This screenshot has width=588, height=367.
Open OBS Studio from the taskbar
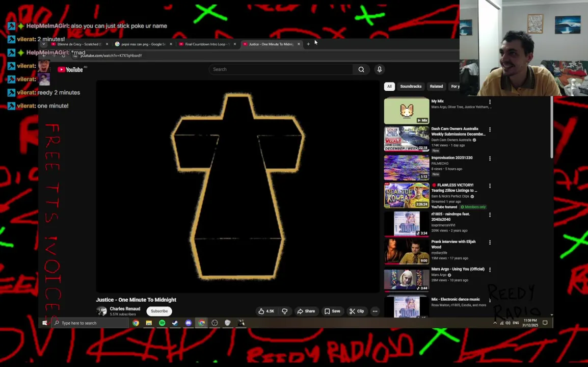[215, 323]
